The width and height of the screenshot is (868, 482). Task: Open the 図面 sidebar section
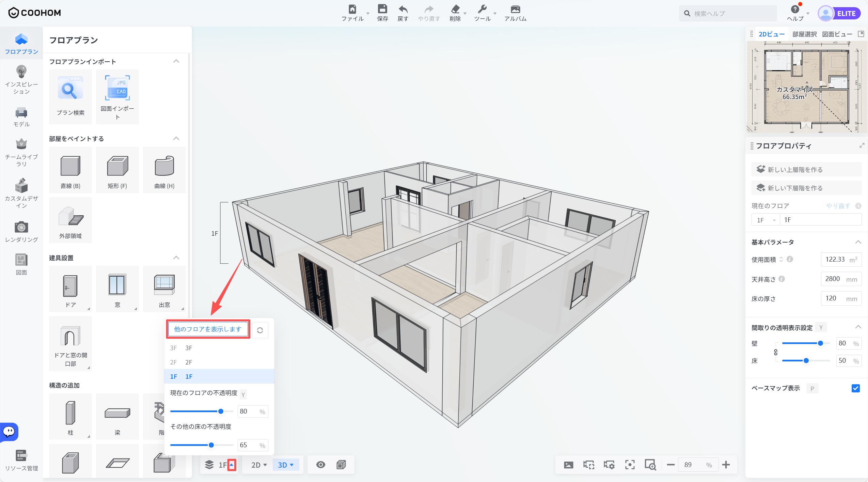pyautogui.click(x=21, y=264)
